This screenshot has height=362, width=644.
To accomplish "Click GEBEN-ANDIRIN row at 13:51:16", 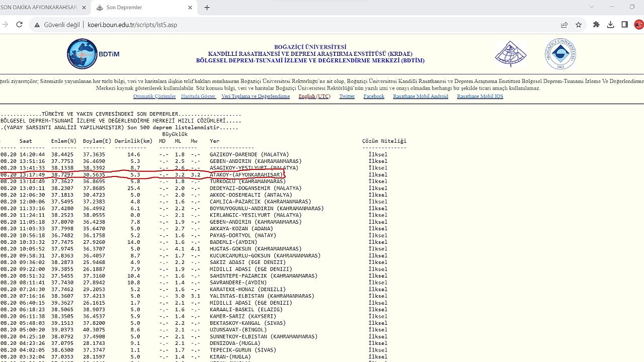I will pos(194,161).
